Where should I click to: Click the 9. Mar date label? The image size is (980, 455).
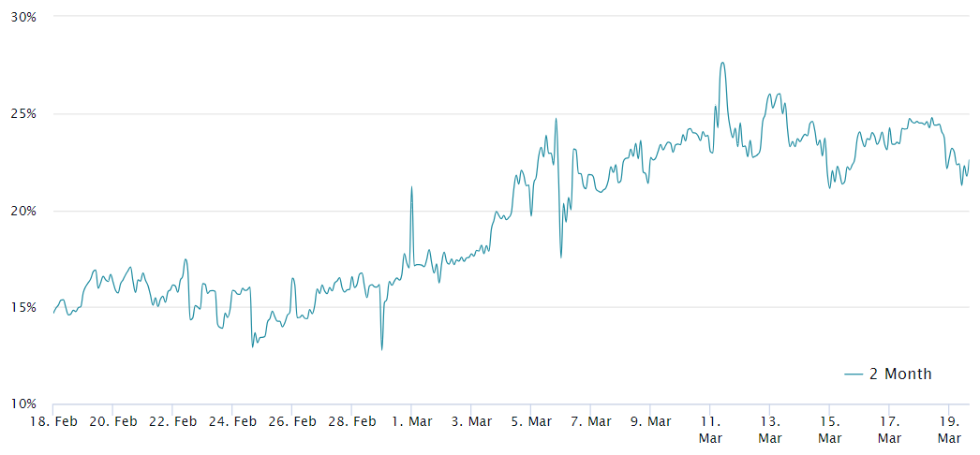[x=649, y=421]
